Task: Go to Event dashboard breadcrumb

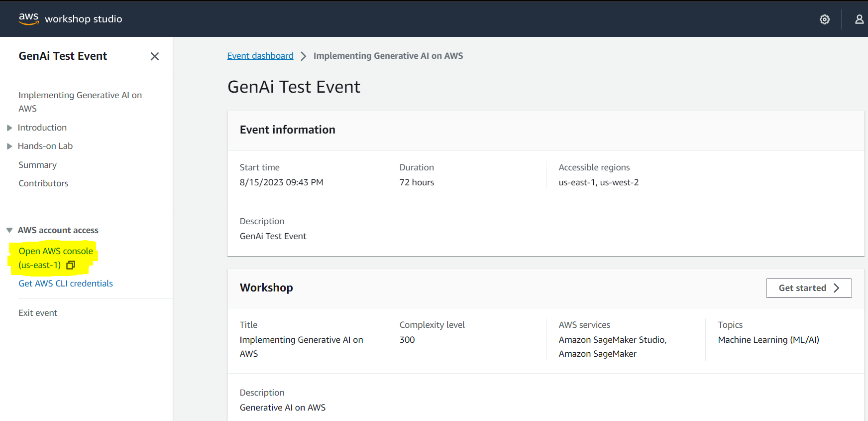Action: 260,56
